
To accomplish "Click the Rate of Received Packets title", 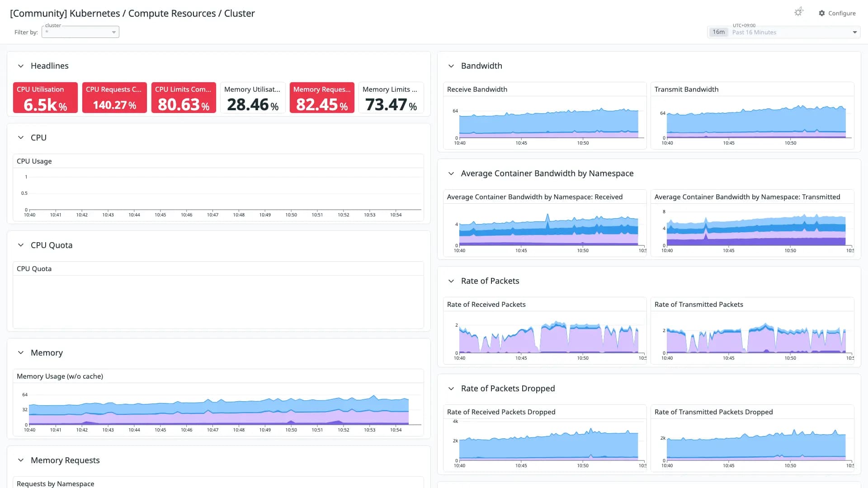I will tap(486, 305).
